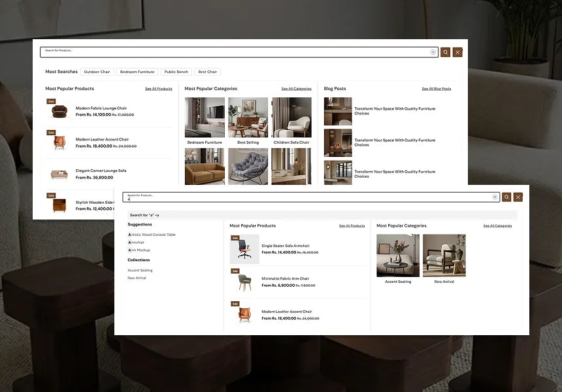Select 'Armchair' suggestion

coord(136,242)
